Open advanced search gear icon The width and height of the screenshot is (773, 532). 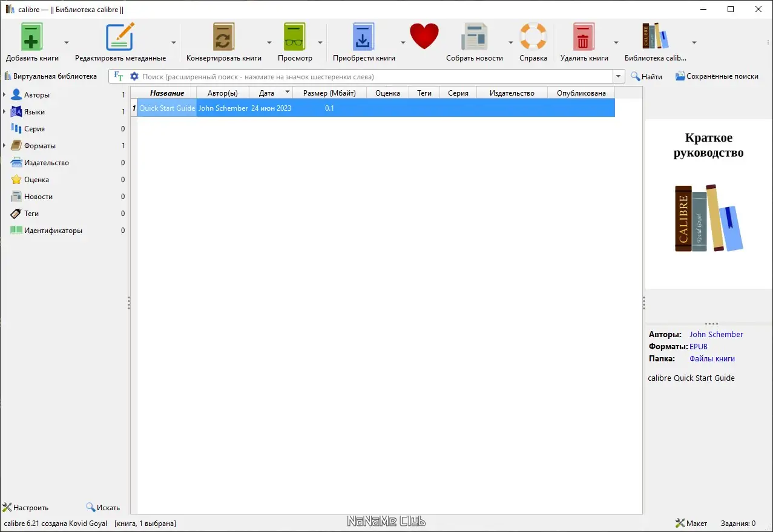[x=134, y=76]
